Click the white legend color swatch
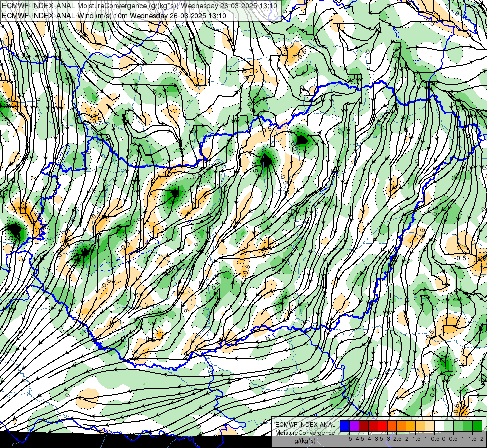This screenshot has width=487, height=448. point(439,426)
